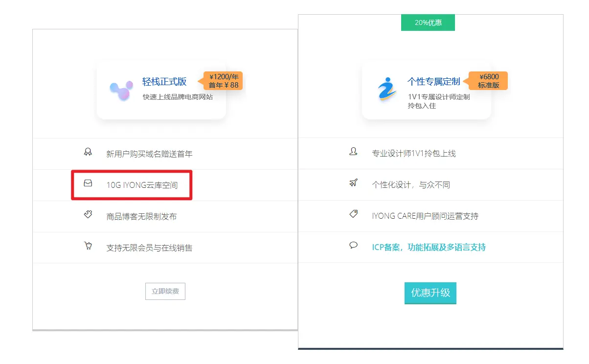The height and width of the screenshot is (364, 589).
Task: Click the speech bubble icon beside ICP备案
Action: 353,246
